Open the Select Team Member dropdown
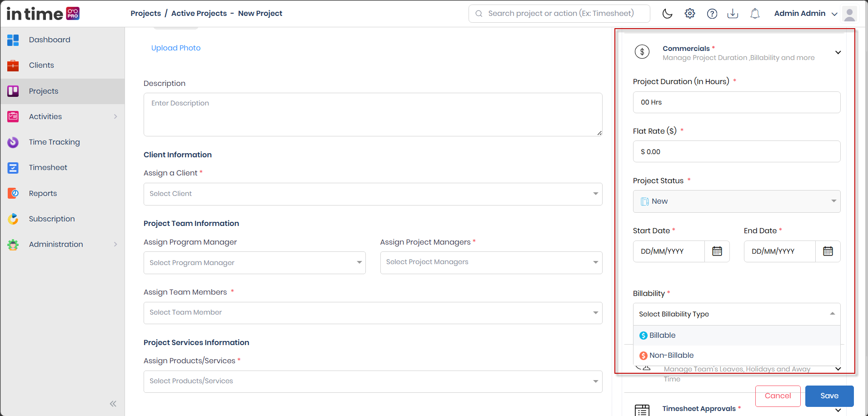Screen dimensions: 868x416 pyautogui.click(x=373, y=313)
